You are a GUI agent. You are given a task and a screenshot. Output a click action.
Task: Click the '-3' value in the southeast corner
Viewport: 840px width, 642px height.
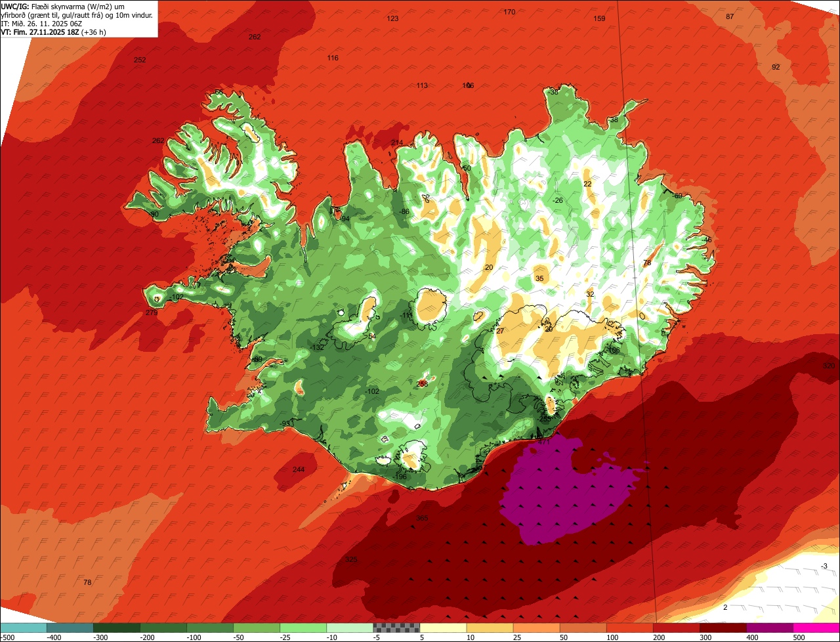point(824,566)
